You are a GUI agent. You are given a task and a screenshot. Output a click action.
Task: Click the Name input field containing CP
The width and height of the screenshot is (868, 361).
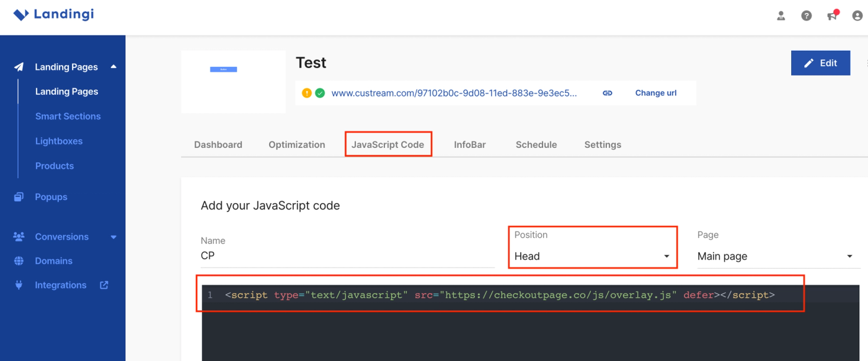coord(347,256)
